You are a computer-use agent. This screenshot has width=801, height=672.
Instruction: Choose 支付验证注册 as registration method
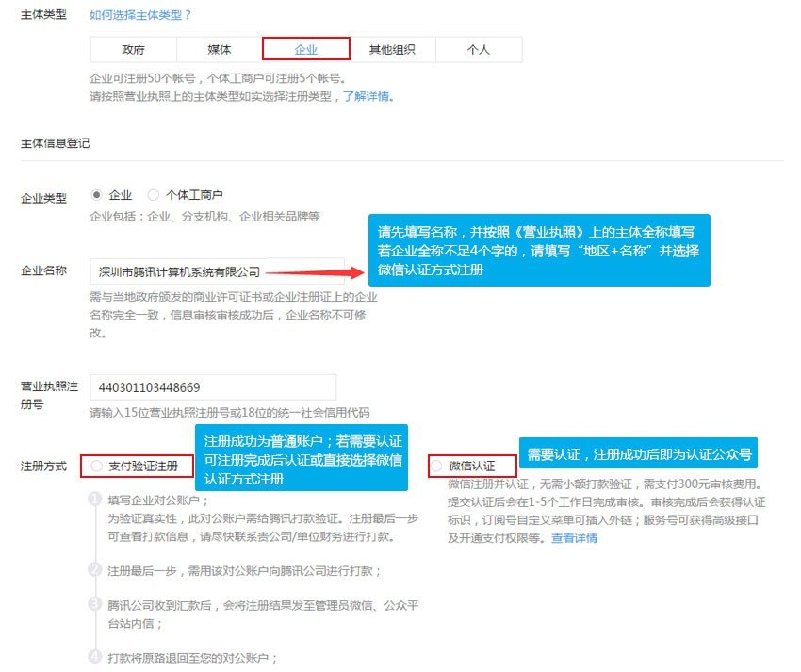click(x=97, y=467)
